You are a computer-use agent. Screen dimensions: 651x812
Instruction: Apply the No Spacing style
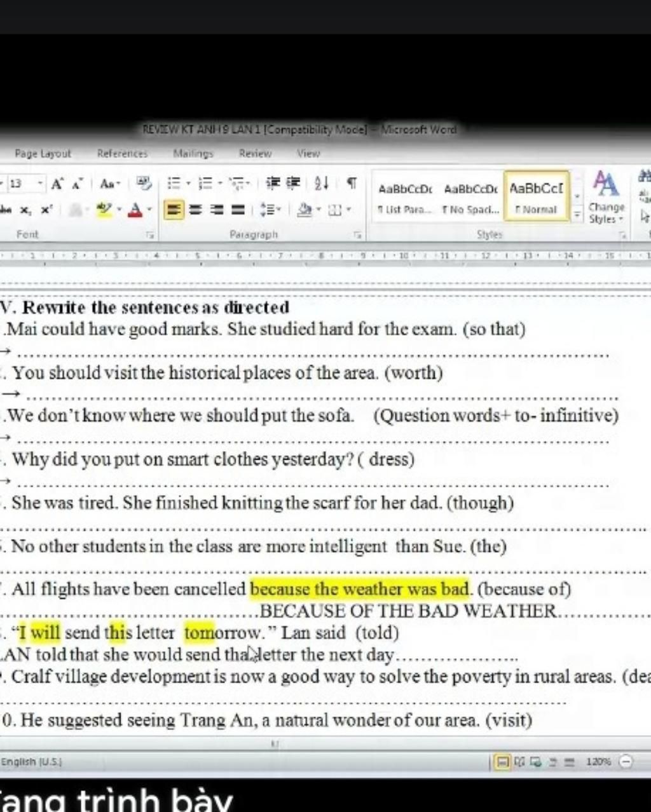click(470, 197)
